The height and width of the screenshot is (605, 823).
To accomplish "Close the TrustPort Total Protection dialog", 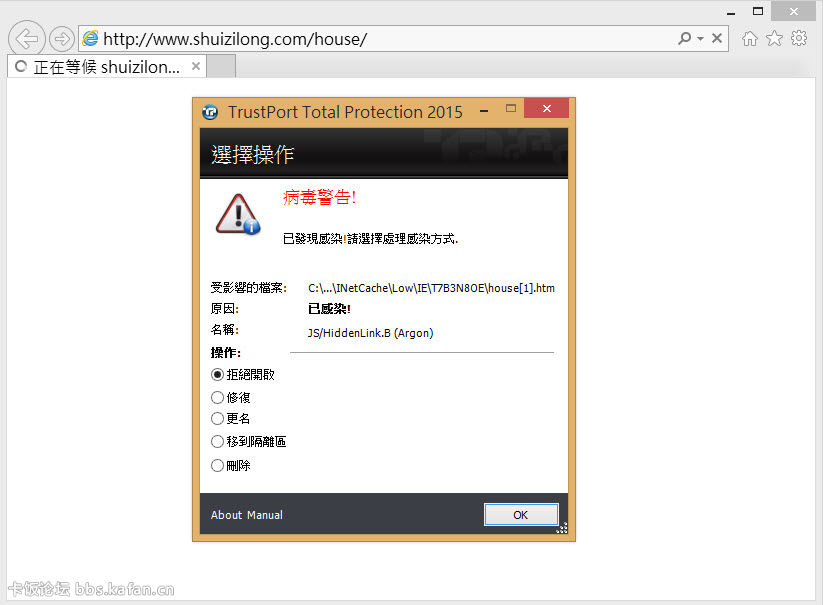I will click(x=546, y=108).
